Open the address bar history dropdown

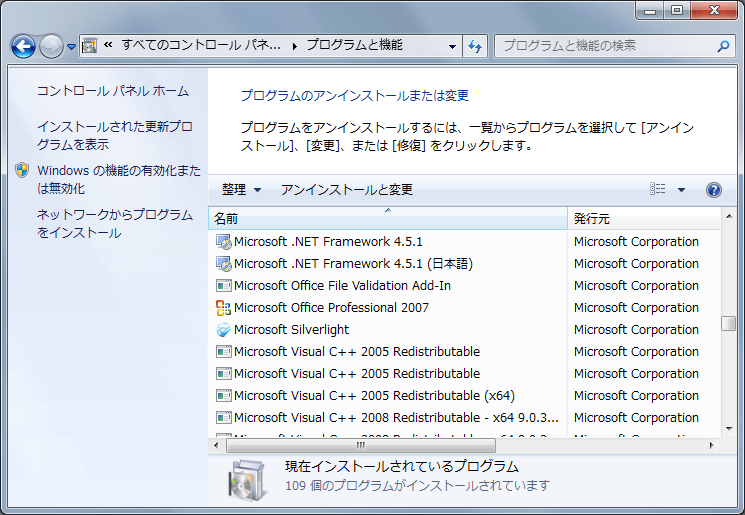452,46
